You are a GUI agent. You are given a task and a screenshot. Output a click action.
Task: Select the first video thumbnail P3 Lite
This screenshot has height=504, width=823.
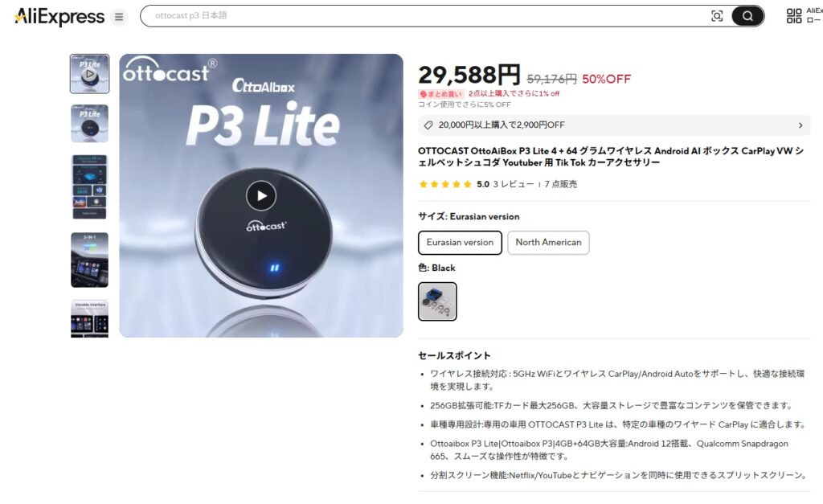pos(90,73)
